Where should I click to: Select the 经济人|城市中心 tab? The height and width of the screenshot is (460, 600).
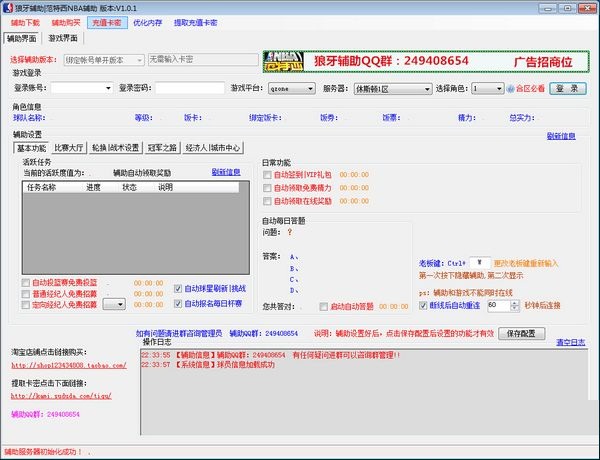click(x=213, y=148)
